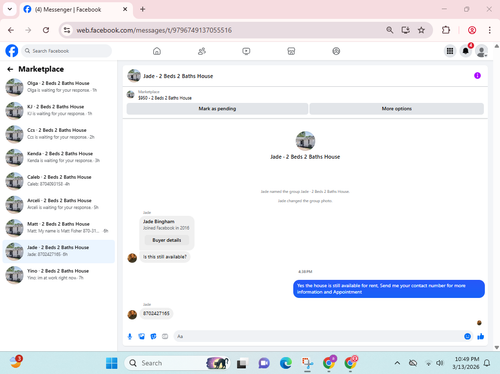Click the Search Facebook box
The image size is (500, 374).
point(67,51)
